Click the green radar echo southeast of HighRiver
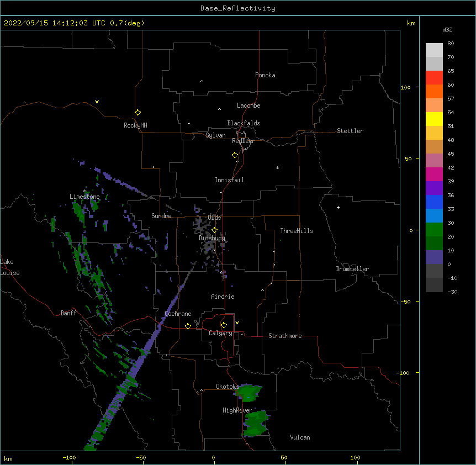The image size is (476, 465). [x=256, y=423]
